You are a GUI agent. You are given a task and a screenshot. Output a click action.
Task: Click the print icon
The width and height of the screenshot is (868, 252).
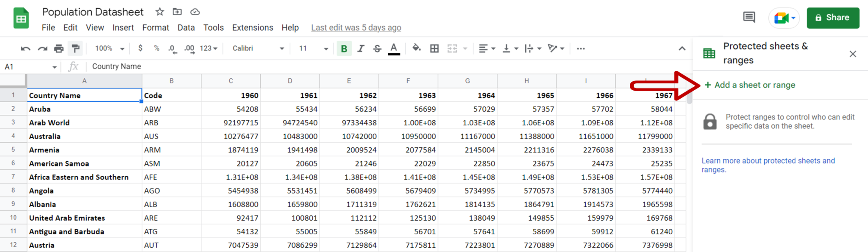[59, 49]
